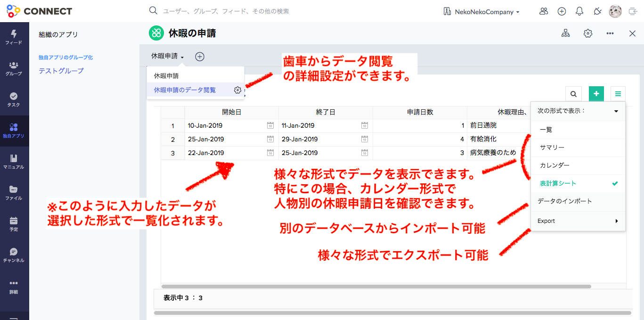Switch to カレンダー calendar view

coord(578,165)
